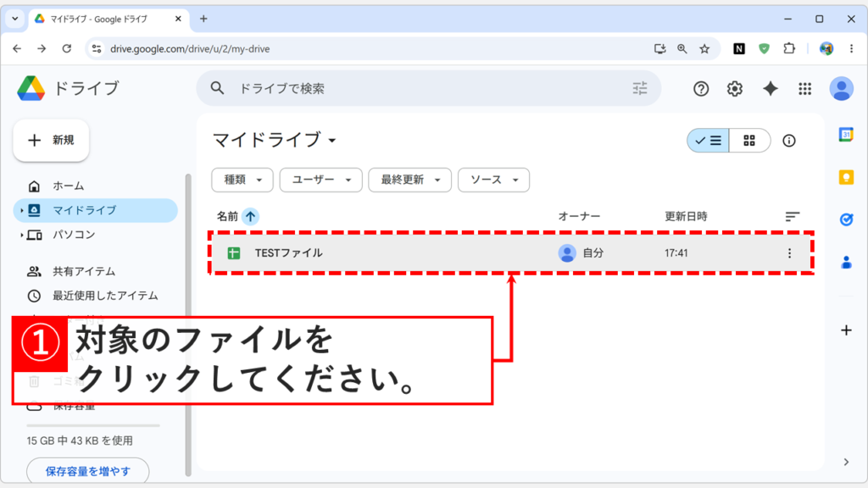Viewport: 868px width, 488px height.
Task: Close the マイドライブ browser tab
Action: [178, 19]
